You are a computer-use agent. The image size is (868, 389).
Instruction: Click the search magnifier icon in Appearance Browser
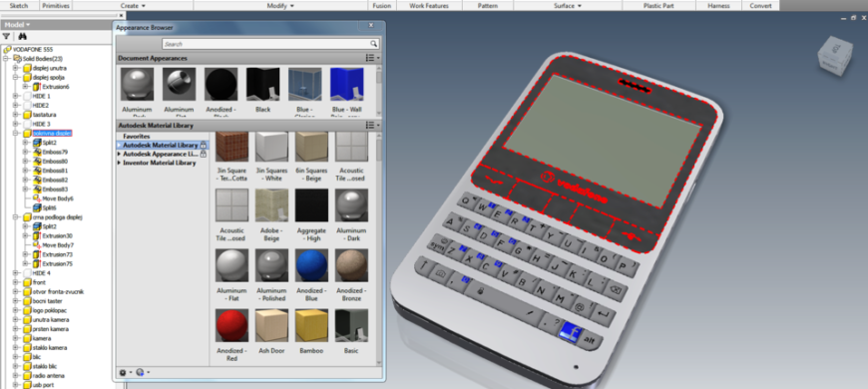[x=374, y=44]
